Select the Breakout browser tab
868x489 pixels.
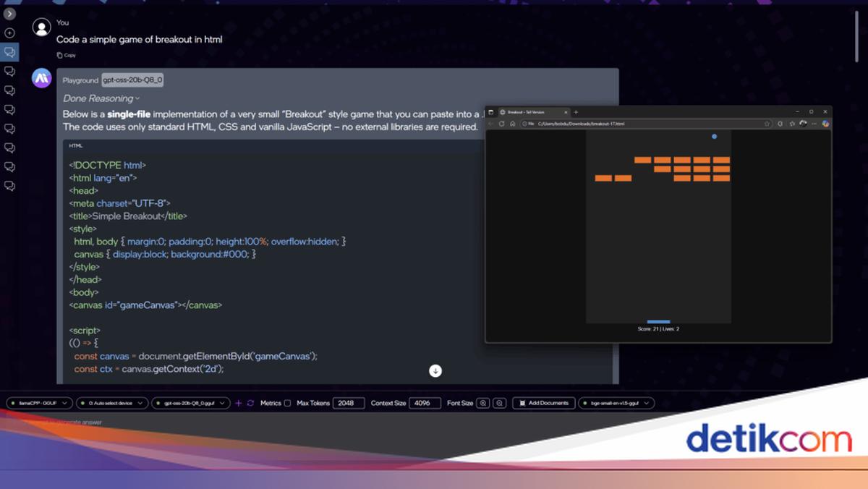[x=528, y=112]
